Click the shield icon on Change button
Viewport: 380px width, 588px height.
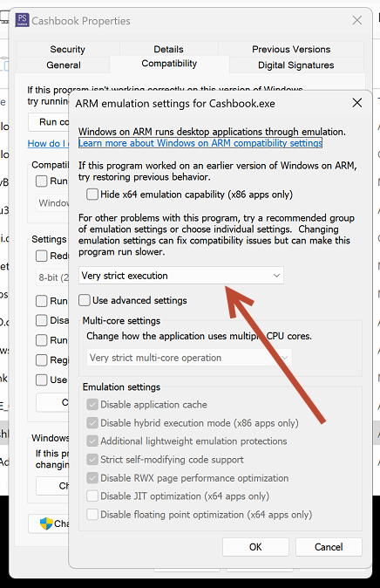pos(46,523)
